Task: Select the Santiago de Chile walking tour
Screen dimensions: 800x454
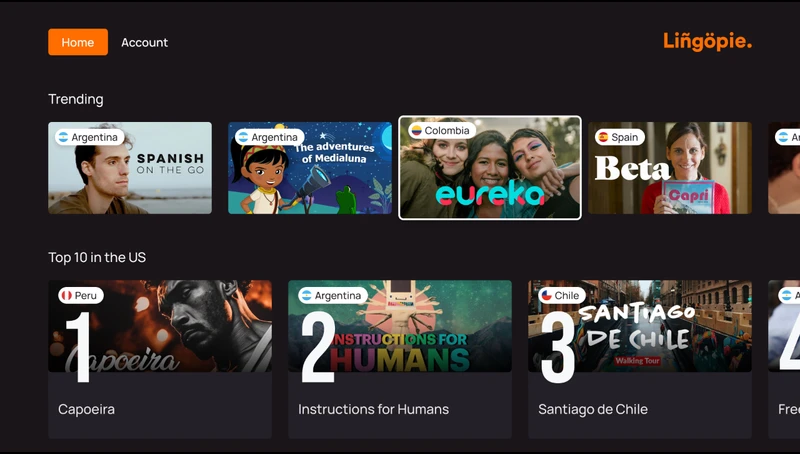Action: 640,359
